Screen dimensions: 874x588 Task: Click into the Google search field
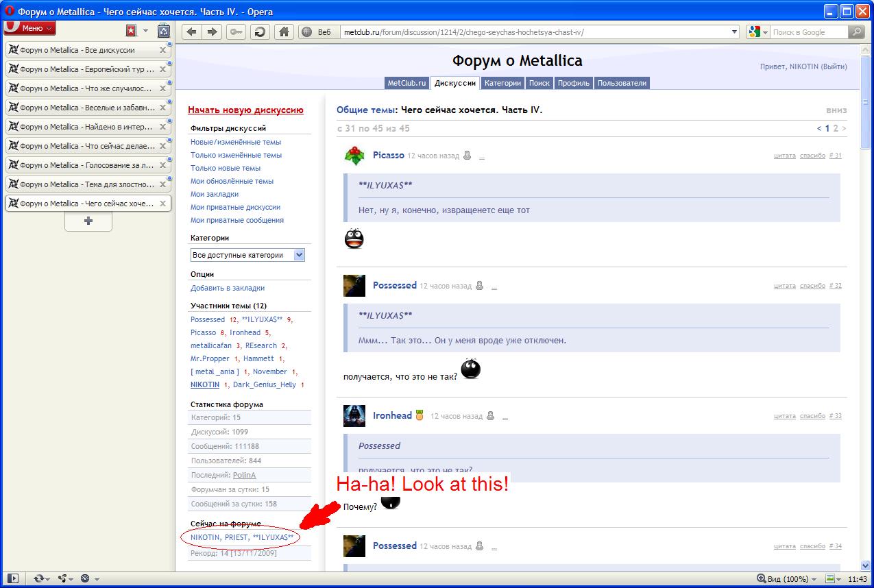[x=808, y=32]
